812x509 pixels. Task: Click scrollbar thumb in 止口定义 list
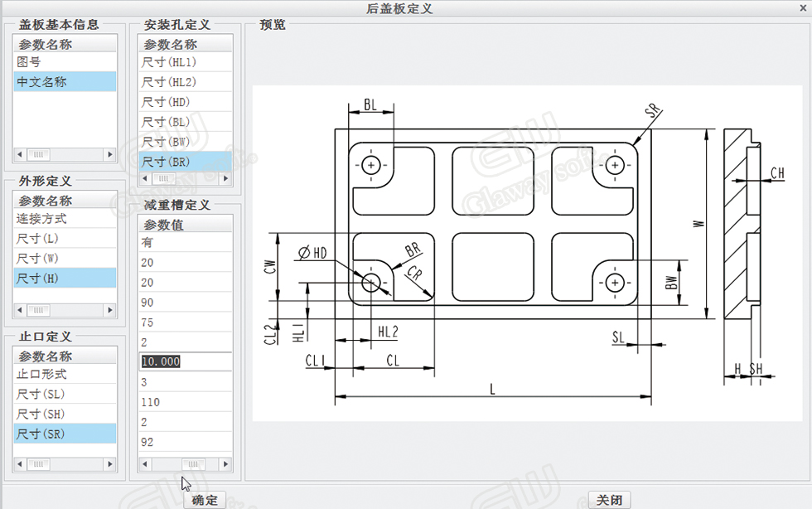(x=38, y=464)
